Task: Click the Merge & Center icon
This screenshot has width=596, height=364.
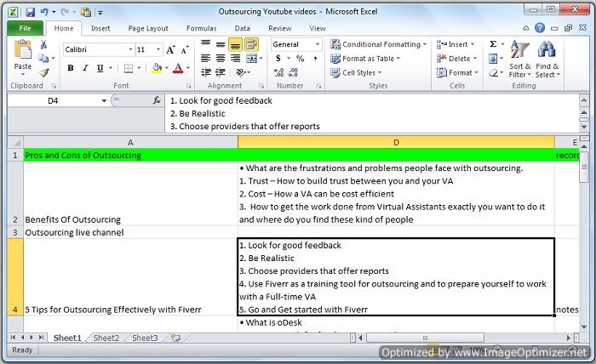Action: pos(251,59)
